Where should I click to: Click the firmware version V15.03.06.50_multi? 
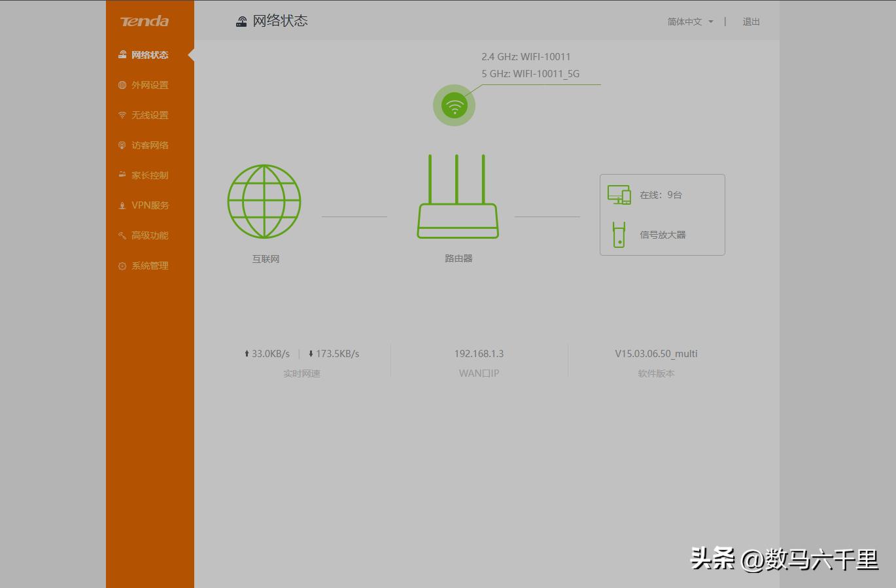(656, 354)
